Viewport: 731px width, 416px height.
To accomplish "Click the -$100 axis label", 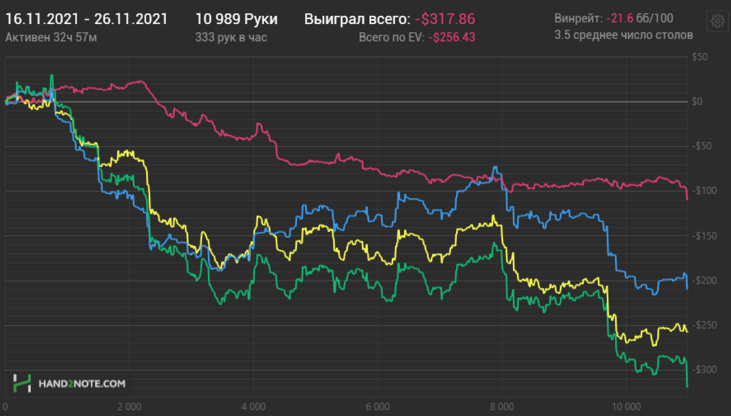I will pos(704,191).
